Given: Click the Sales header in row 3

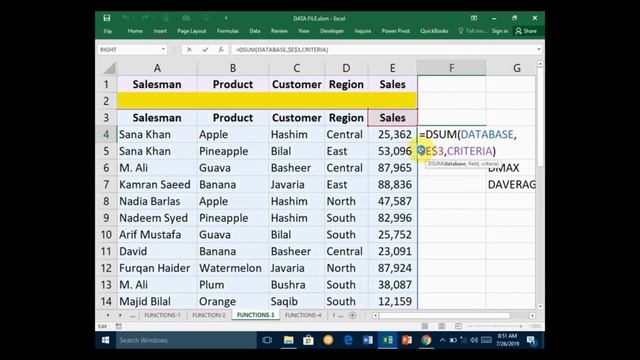Looking at the screenshot, I should pos(392,118).
